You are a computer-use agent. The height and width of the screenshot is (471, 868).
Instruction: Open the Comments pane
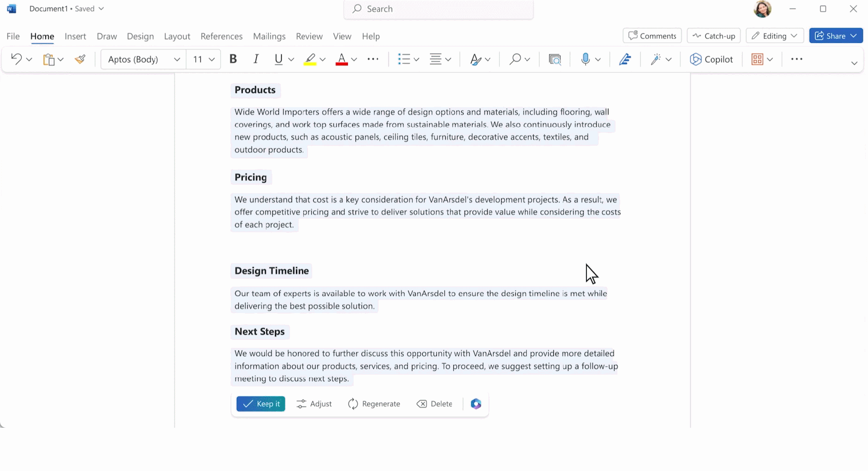652,36
